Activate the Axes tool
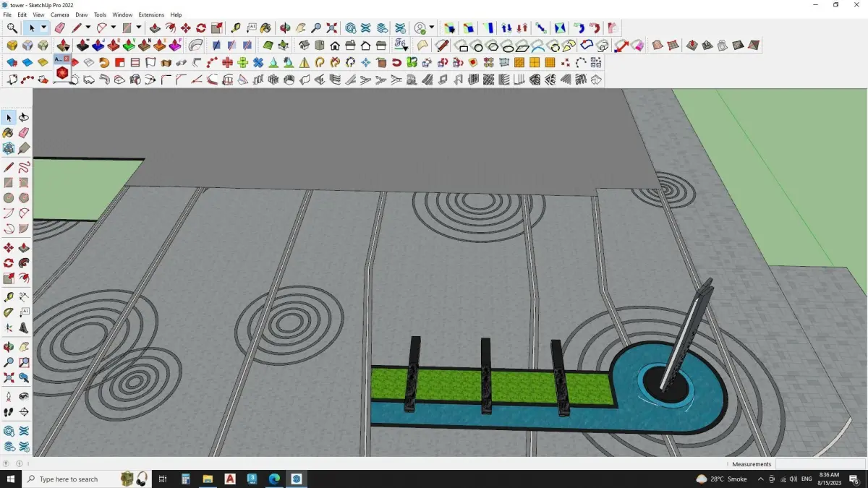The image size is (868, 488). [9, 328]
